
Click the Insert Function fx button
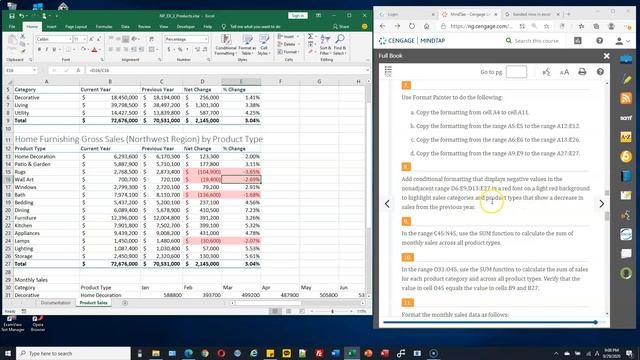pyautogui.click(x=78, y=70)
